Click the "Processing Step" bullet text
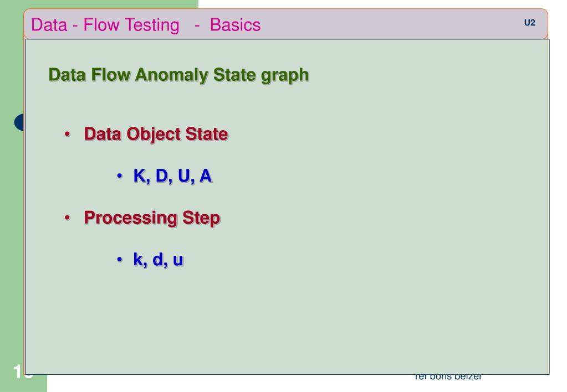The width and height of the screenshot is (567, 392). click(152, 218)
